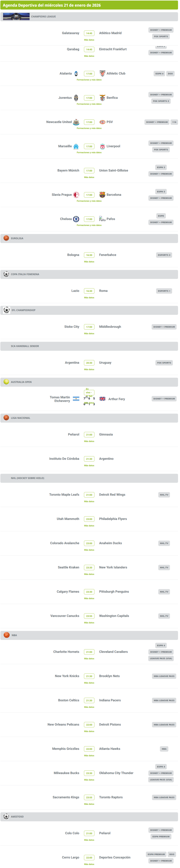180x868 pixels.
Task: Click the Euroliga basketball icon
Action: coord(6,238)
